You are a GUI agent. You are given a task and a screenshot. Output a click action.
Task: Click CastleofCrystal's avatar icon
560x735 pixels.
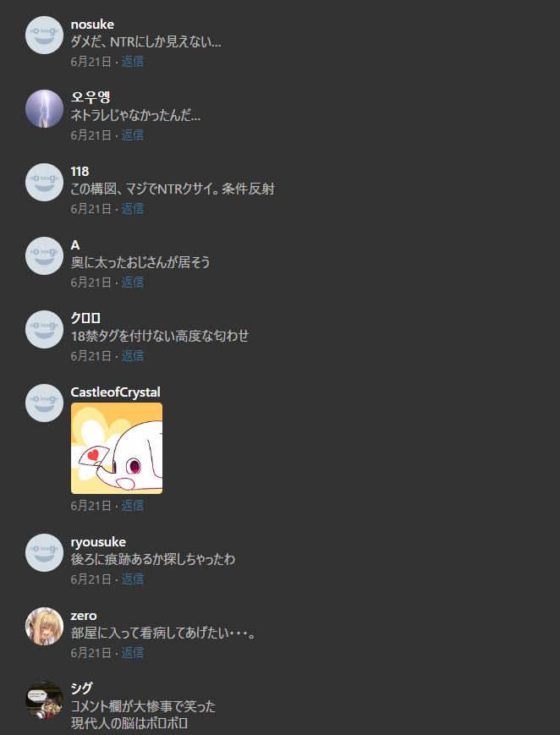tap(44, 403)
